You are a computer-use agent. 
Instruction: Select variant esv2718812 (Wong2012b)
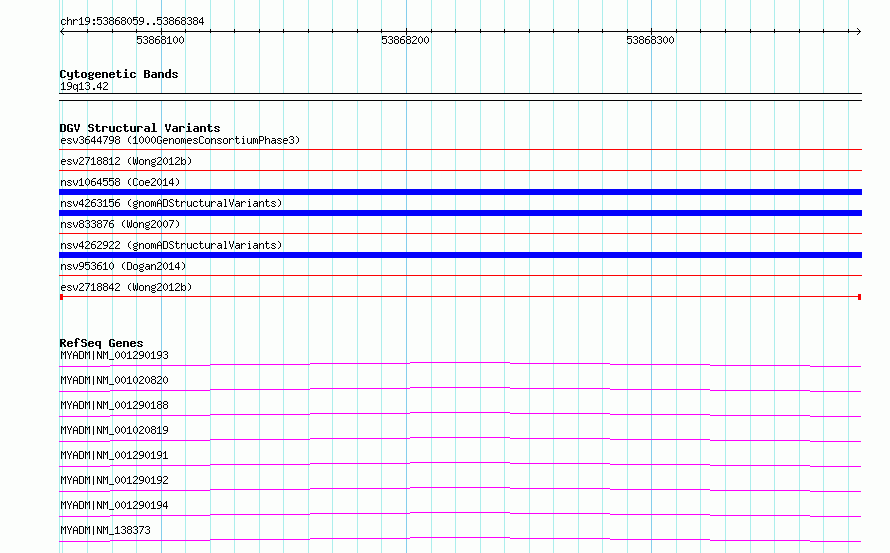tap(126, 161)
